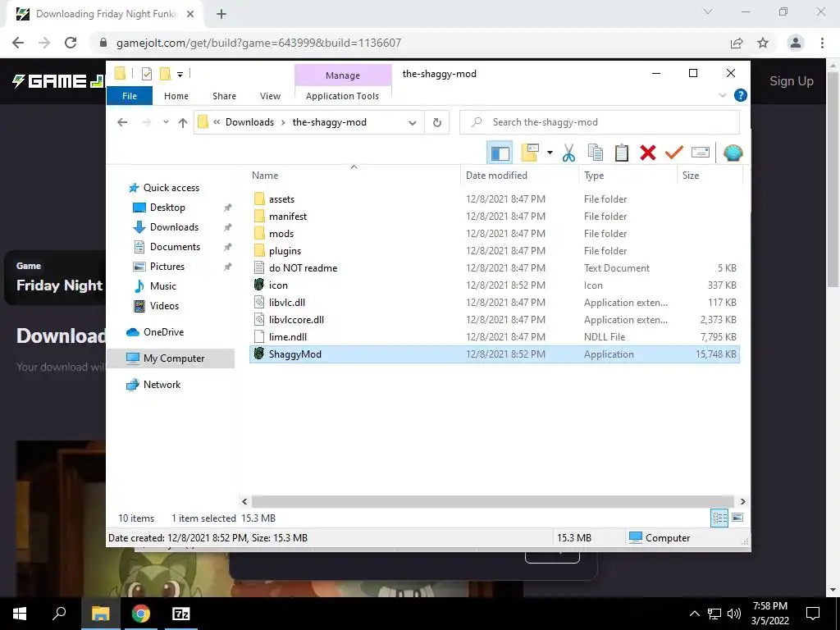Open the View ribbon tab
The image size is (840, 630).
tap(270, 96)
